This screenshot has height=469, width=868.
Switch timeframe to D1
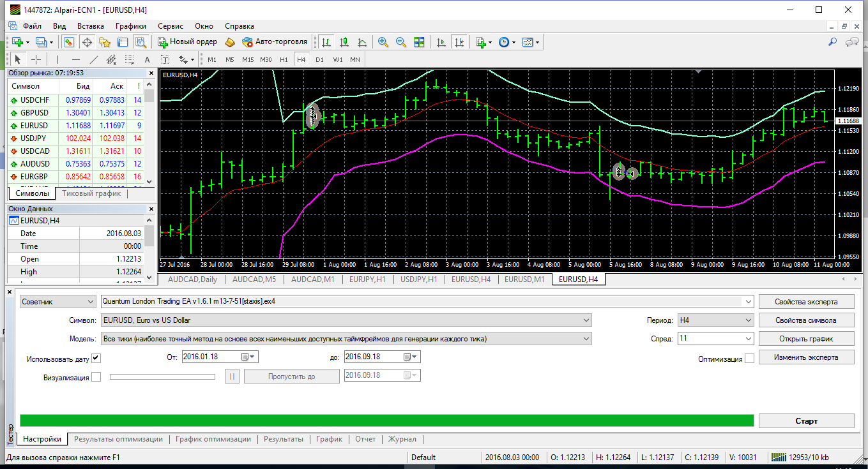click(319, 59)
